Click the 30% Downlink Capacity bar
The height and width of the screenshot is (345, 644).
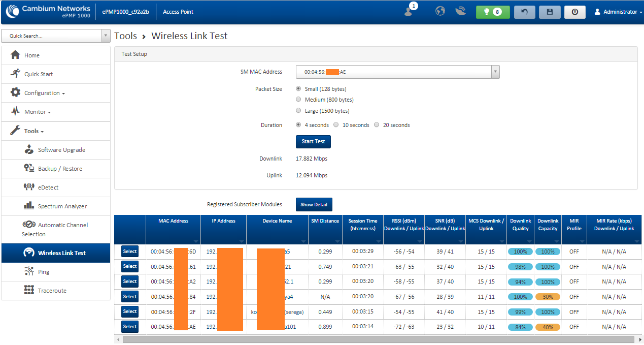(548, 297)
